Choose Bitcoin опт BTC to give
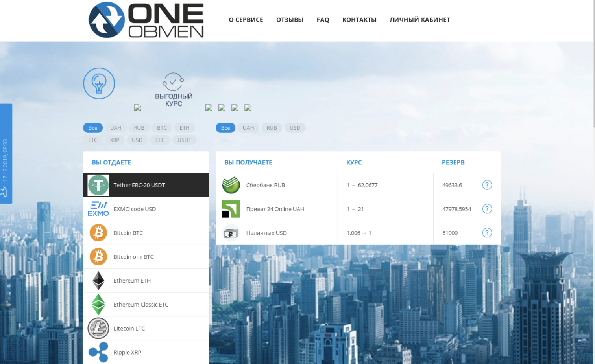595x364 pixels. [x=146, y=257]
